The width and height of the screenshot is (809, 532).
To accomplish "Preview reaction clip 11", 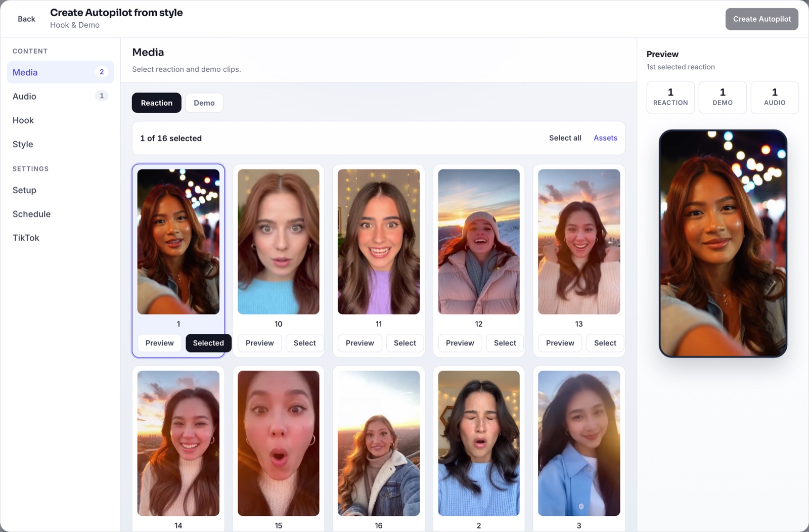I will (359, 343).
